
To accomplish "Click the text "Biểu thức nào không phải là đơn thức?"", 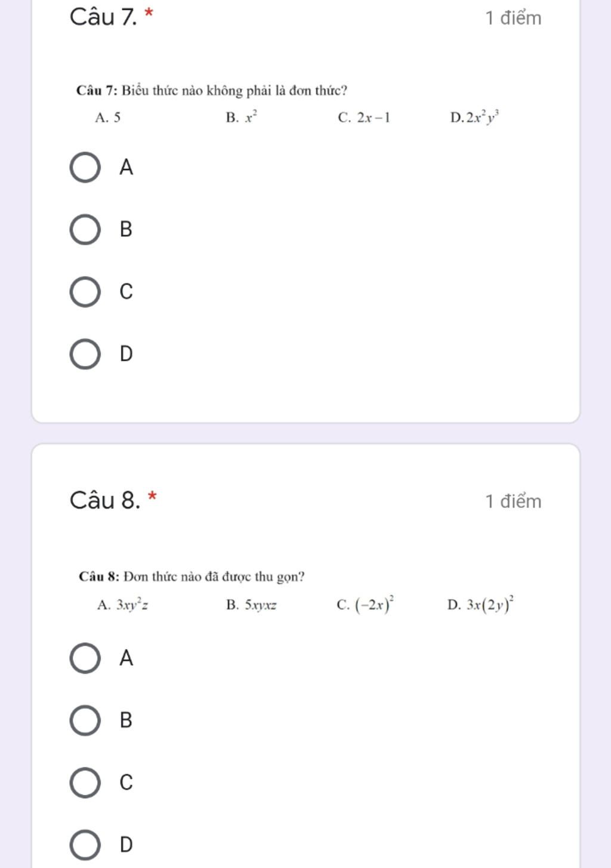I will pos(234,91).
